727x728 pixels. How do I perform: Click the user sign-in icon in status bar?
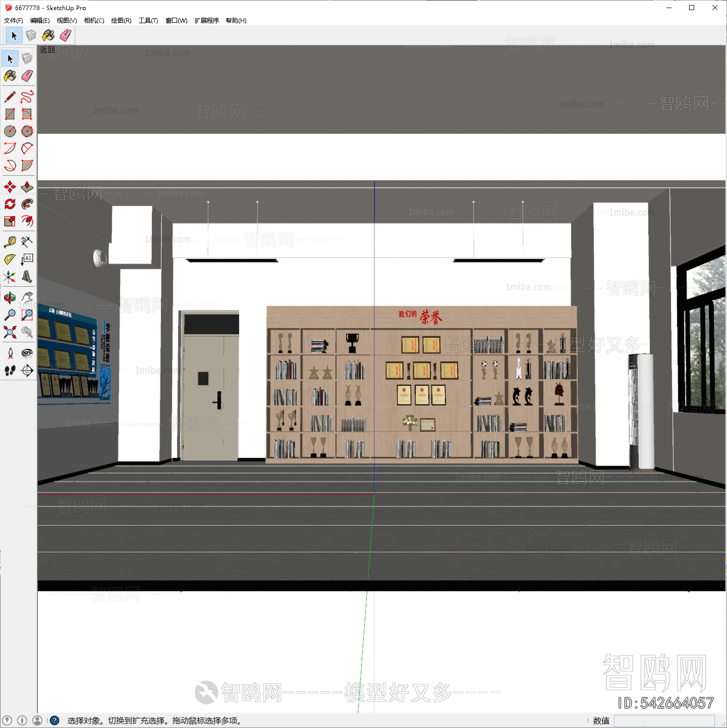click(x=37, y=720)
